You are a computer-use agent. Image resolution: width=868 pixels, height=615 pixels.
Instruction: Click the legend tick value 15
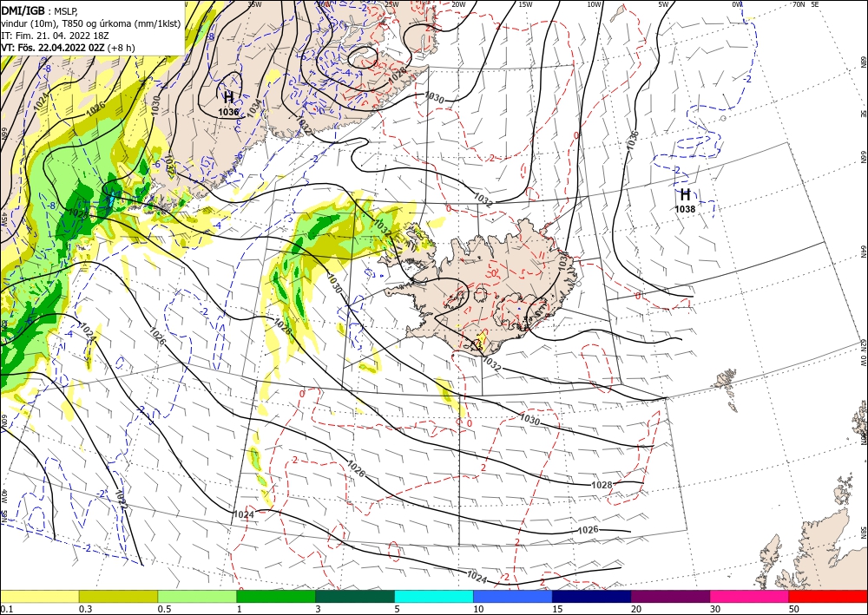coord(558,609)
